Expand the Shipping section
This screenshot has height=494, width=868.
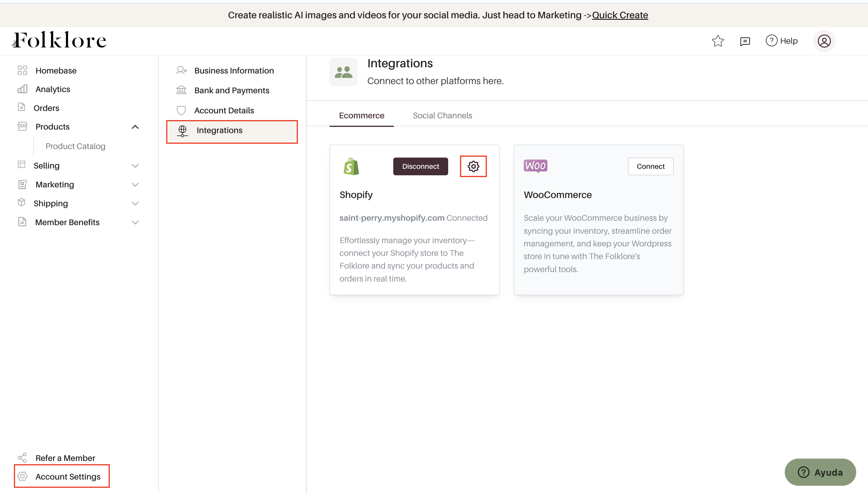click(135, 204)
